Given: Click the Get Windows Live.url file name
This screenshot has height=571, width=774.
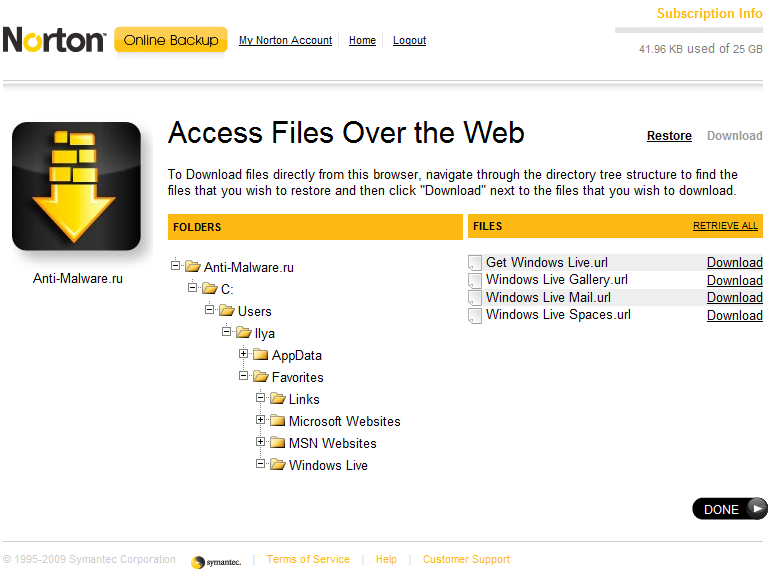Looking at the screenshot, I should (547, 263).
